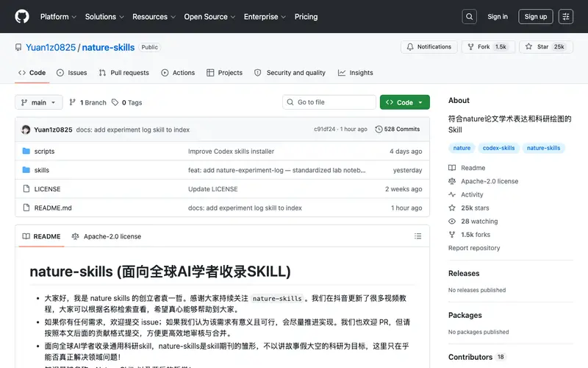
Task: Click the license scale icon in About
Action: click(452, 181)
